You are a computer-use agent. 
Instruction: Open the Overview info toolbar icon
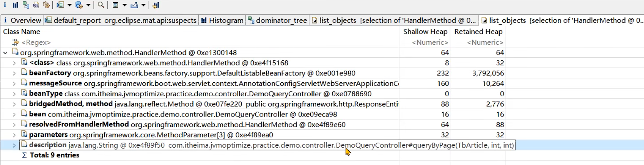(5, 5)
